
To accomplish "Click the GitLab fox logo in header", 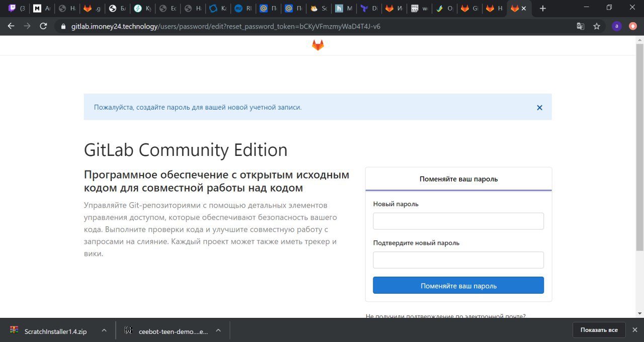I will pos(318,45).
